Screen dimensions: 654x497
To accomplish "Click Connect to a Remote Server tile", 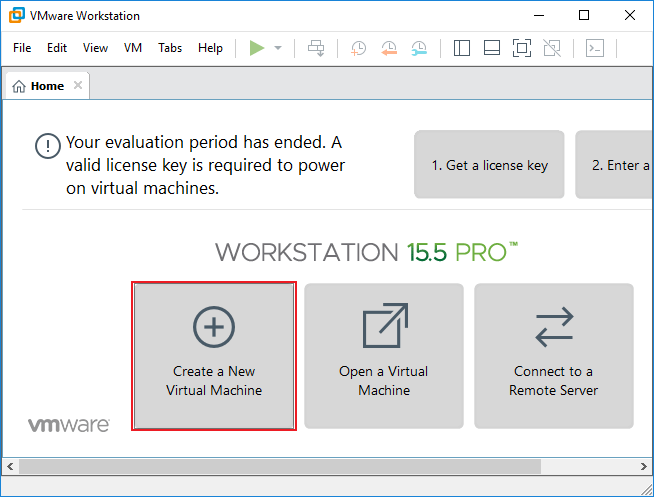I will tap(553, 356).
